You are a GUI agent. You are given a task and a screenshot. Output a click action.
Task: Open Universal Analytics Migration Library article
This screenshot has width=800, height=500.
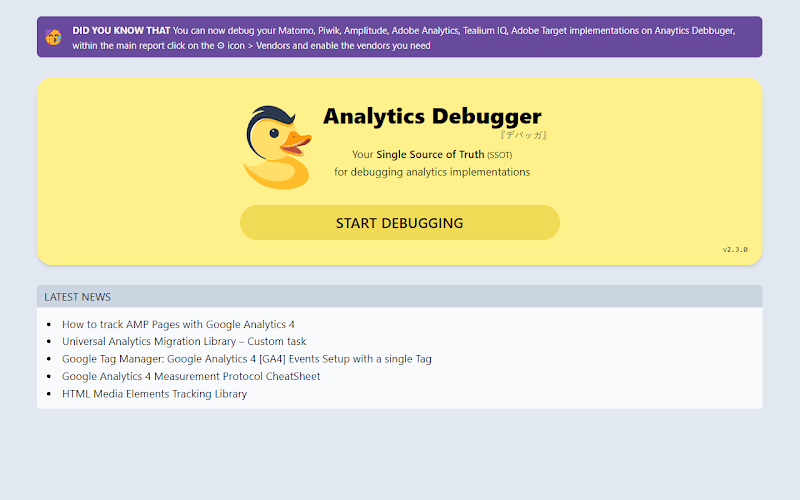(x=184, y=341)
